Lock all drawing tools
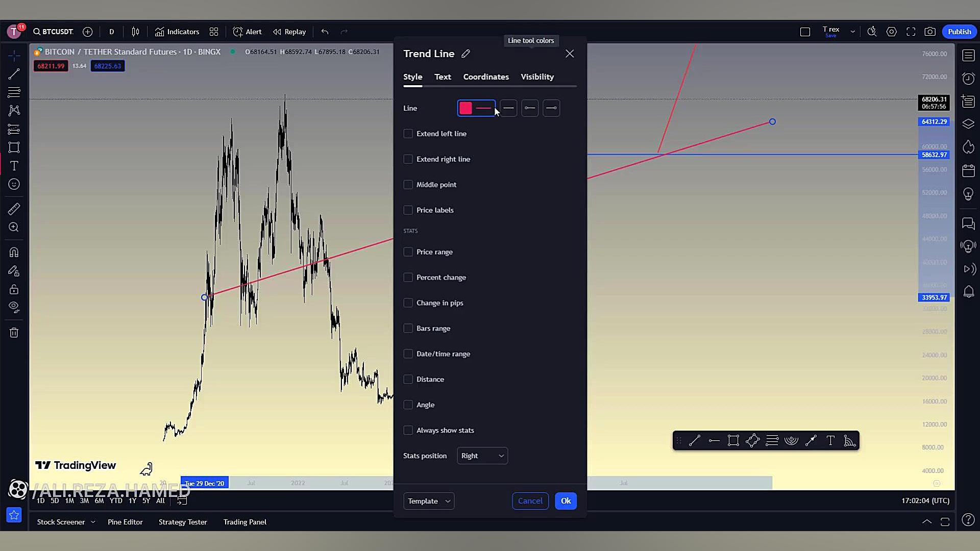 [14, 289]
